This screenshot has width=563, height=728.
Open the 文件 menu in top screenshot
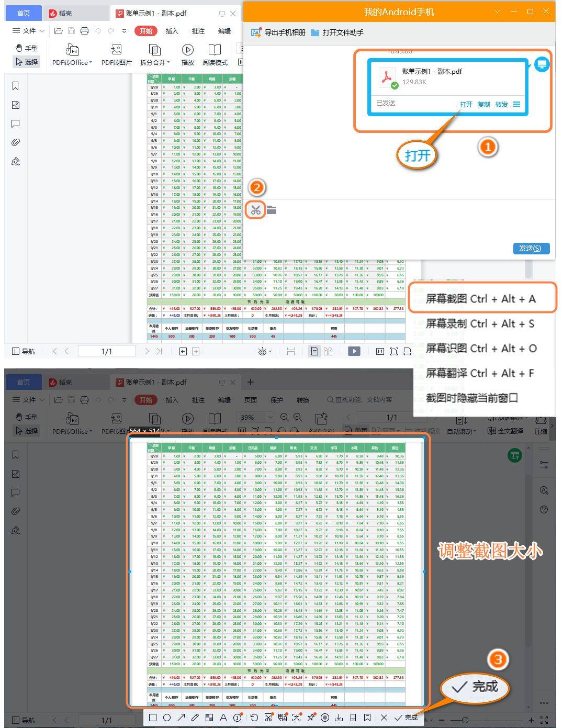click(28, 31)
